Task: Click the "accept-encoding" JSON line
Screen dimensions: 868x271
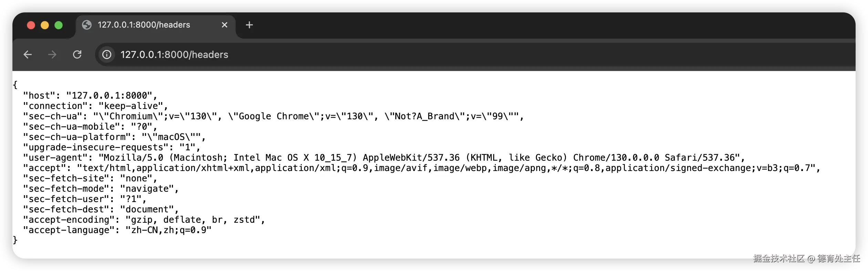Action: click(144, 220)
